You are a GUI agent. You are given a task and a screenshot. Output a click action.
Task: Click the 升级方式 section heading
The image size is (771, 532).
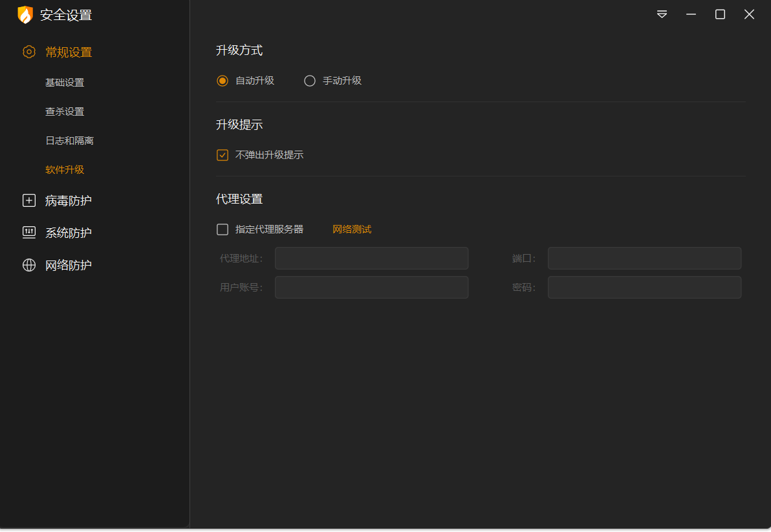click(239, 50)
